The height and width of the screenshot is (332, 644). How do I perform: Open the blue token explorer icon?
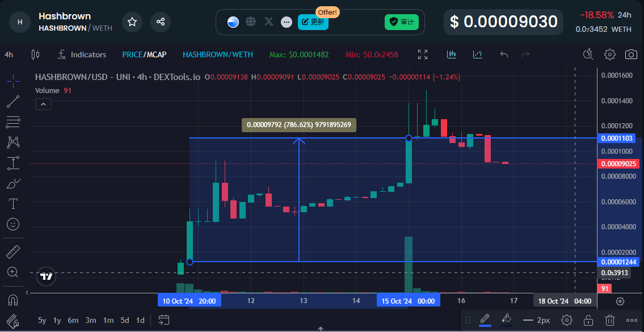[233, 22]
